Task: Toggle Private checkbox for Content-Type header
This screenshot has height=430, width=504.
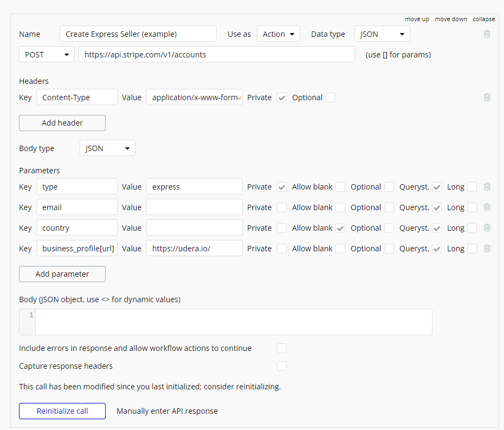Action: [282, 97]
